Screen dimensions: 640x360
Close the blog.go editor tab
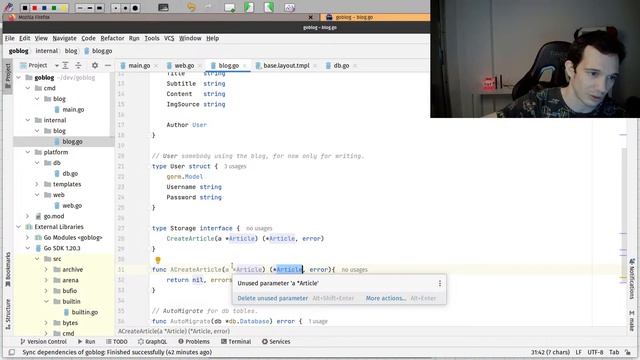click(x=244, y=66)
